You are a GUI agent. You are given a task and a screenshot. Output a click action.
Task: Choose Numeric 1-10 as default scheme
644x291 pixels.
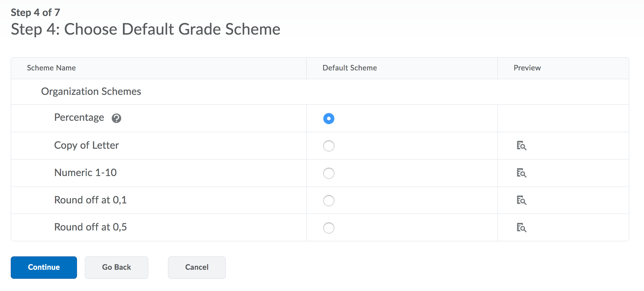click(x=329, y=173)
